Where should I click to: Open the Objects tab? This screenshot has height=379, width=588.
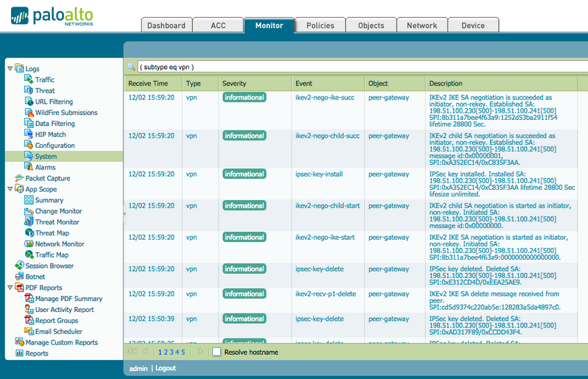pos(371,25)
